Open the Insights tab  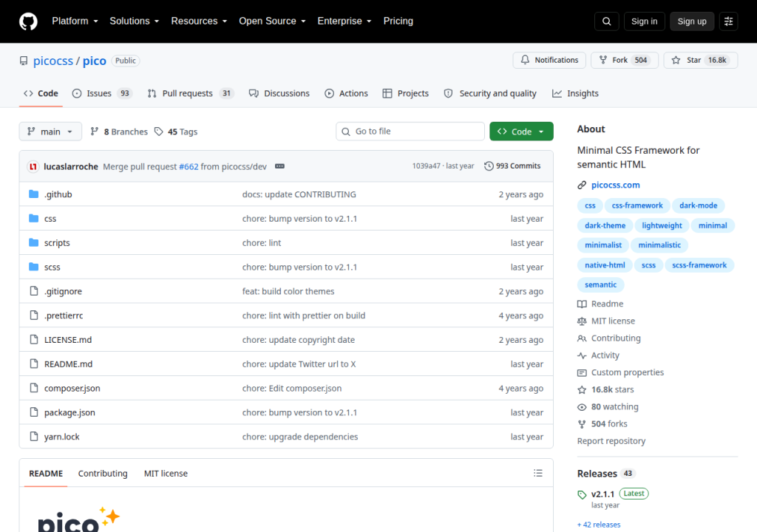pos(575,93)
